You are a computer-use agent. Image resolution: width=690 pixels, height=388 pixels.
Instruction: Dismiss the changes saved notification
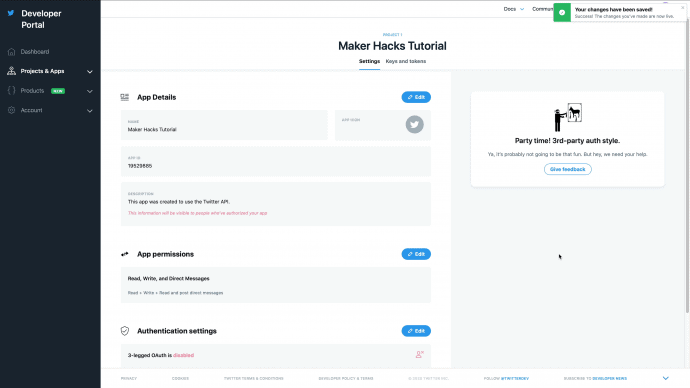pos(683,8)
